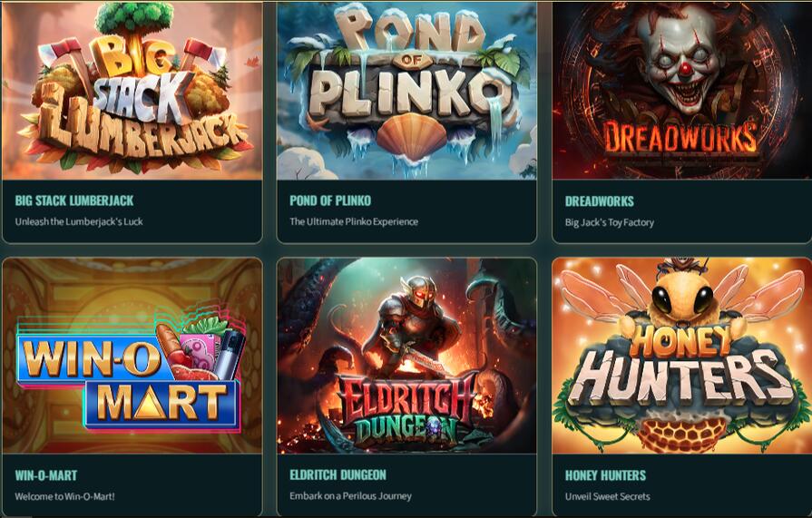Open the Eldritch Dungeon knight artwork
Image resolution: width=812 pixels, height=518 pixels.
pyautogui.click(x=406, y=356)
